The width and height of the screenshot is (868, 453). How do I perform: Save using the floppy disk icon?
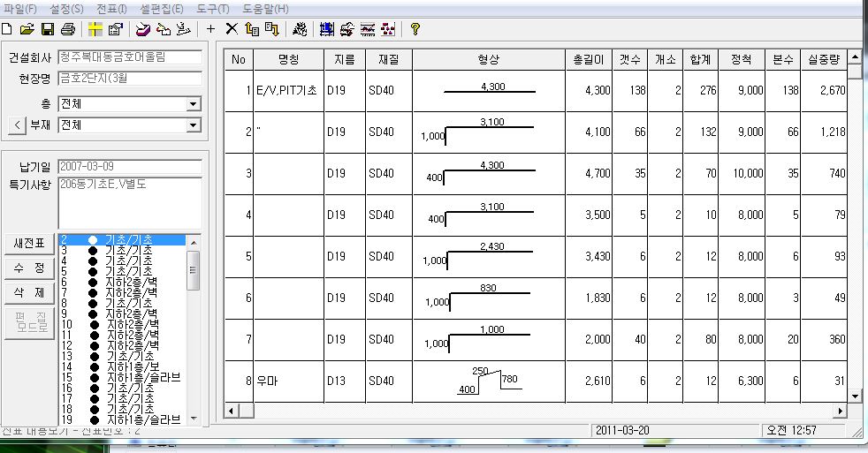click(48, 29)
